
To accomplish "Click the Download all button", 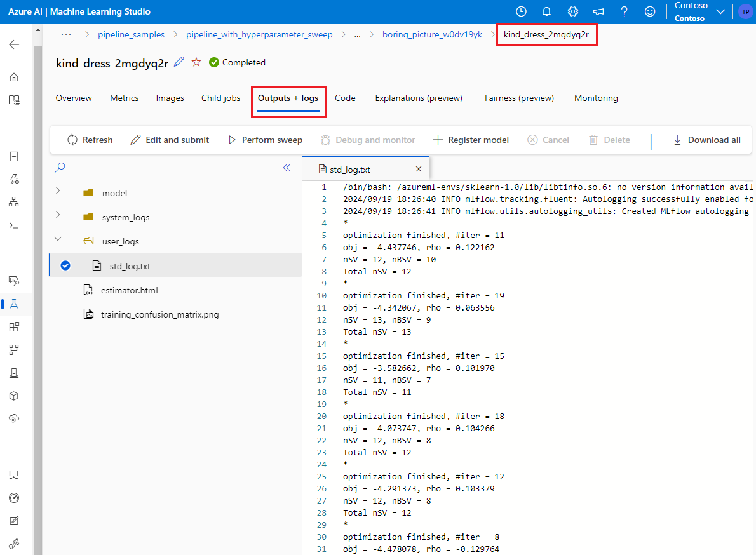I will pyautogui.click(x=706, y=140).
